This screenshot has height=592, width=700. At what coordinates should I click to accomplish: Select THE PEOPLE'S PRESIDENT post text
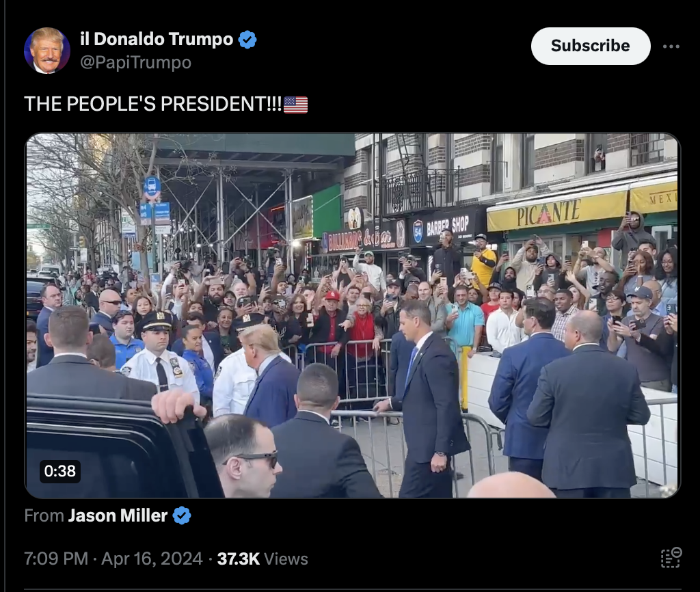click(152, 105)
